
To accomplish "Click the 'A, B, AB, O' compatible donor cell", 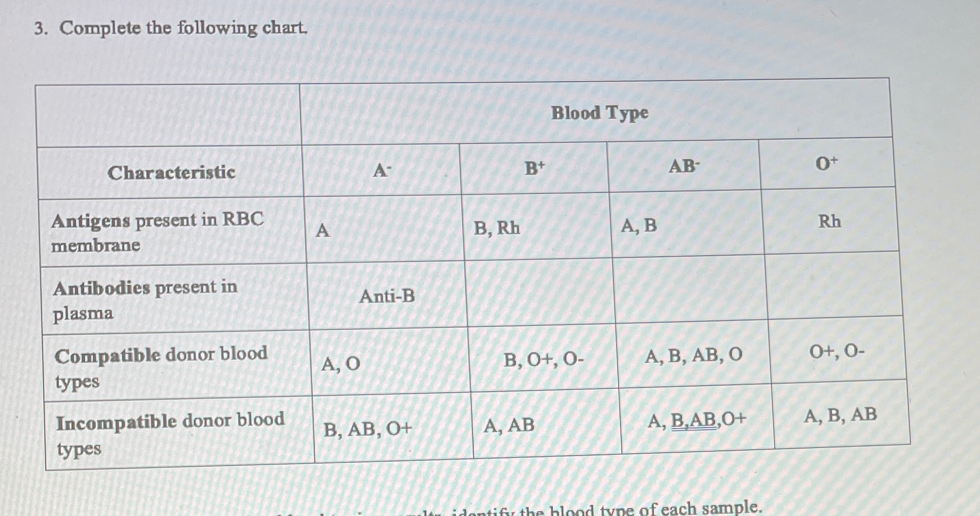I will click(x=694, y=355).
